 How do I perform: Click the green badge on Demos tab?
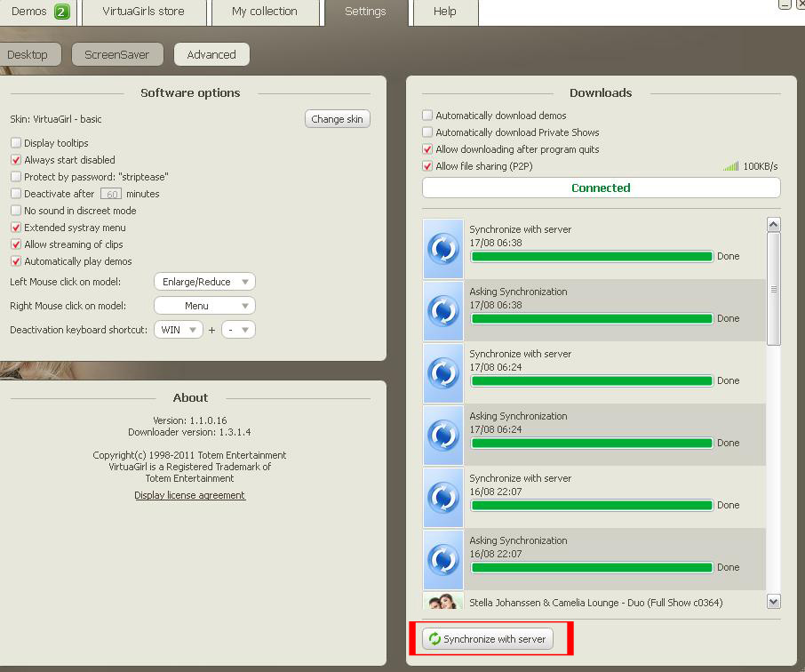click(61, 12)
